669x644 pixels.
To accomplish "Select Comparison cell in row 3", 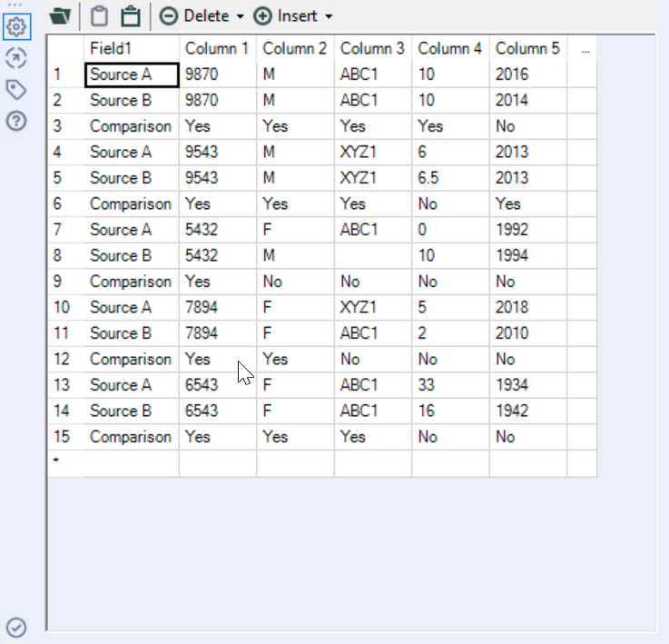I will (132, 126).
